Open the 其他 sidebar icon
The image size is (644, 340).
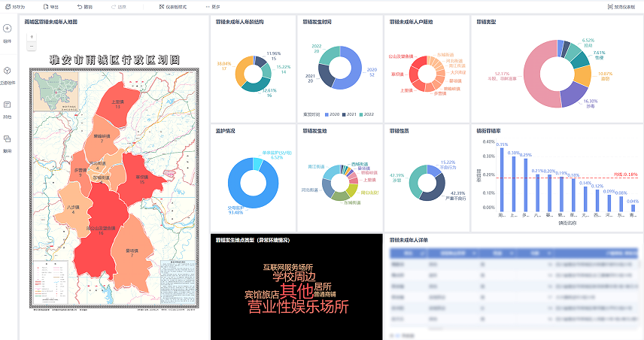coord(7,105)
